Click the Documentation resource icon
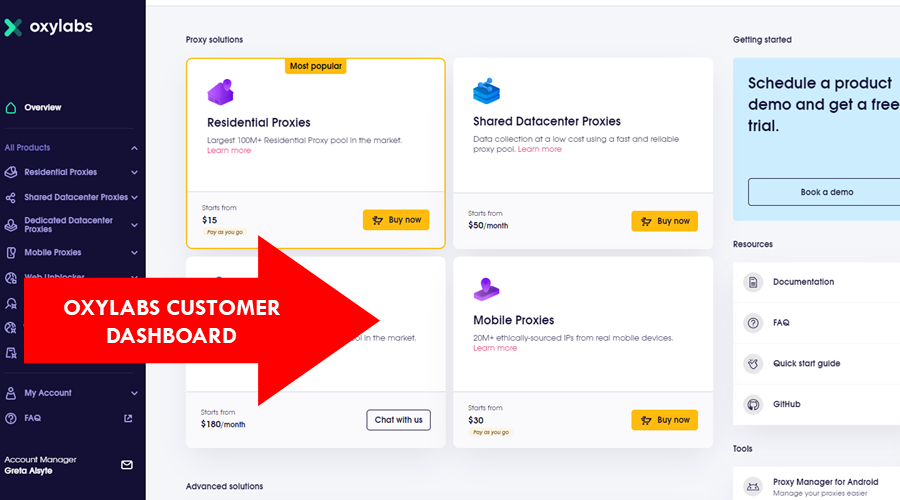The width and height of the screenshot is (900, 500). [x=754, y=282]
